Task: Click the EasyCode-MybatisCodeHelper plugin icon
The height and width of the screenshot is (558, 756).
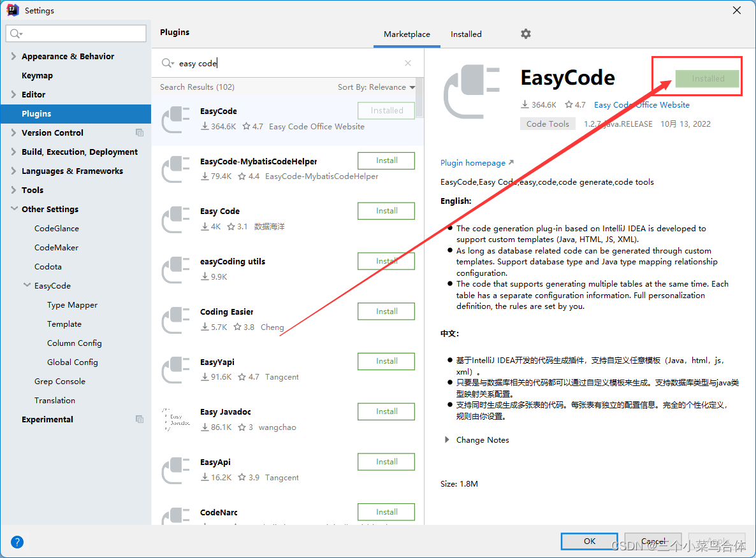Action: pos(176,169)
